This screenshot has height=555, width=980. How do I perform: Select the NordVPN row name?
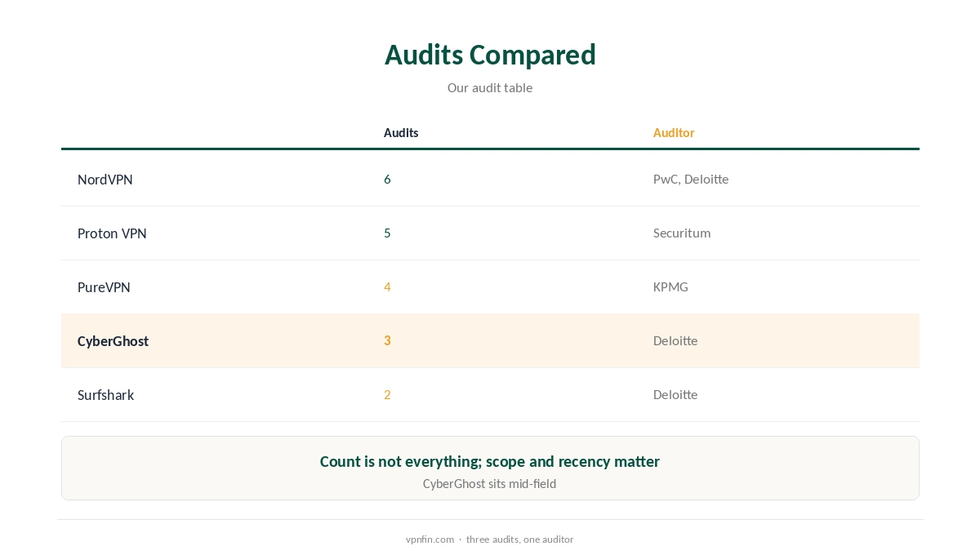[105, 180]
